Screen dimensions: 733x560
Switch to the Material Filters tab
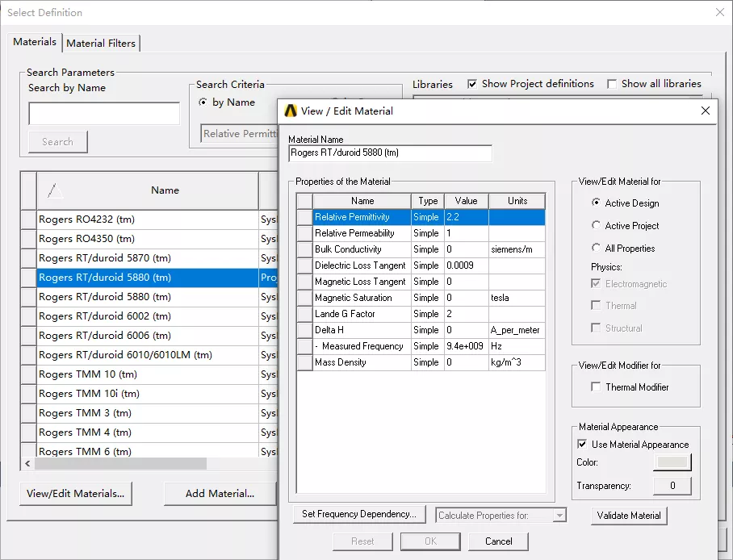point(101,44)
